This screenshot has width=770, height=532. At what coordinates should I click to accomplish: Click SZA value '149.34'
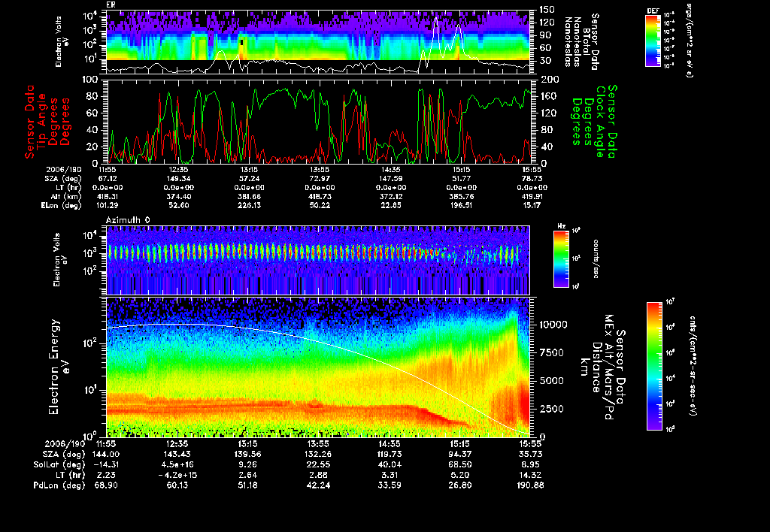pyautogui.click(x=179, y=179)
